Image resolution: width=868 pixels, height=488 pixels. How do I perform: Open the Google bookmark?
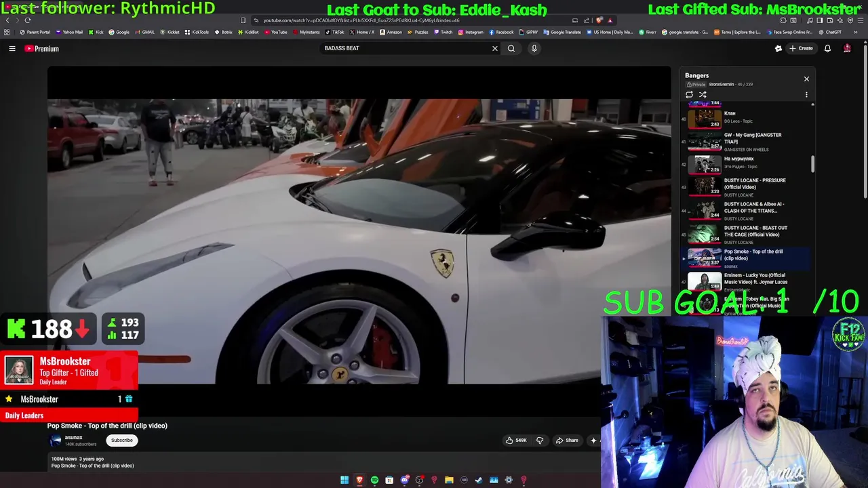(x=119, y=32)
